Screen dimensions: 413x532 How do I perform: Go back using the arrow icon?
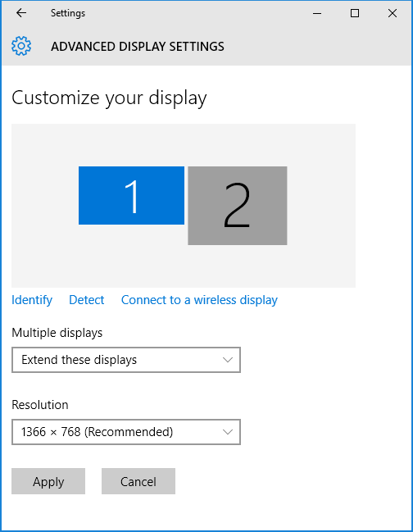pos(21,13)
